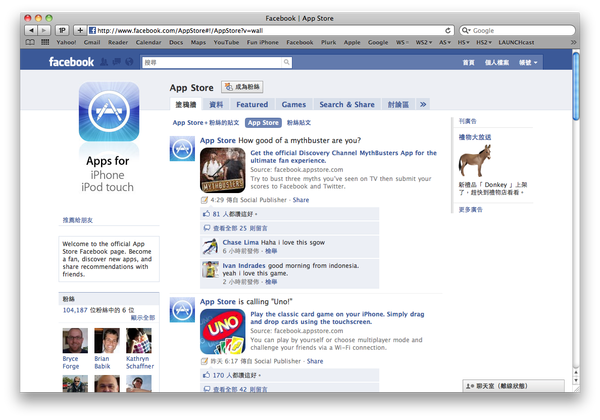Click the edit note icon next to 4:29
The image size is (600, 420).
[204, 200]
